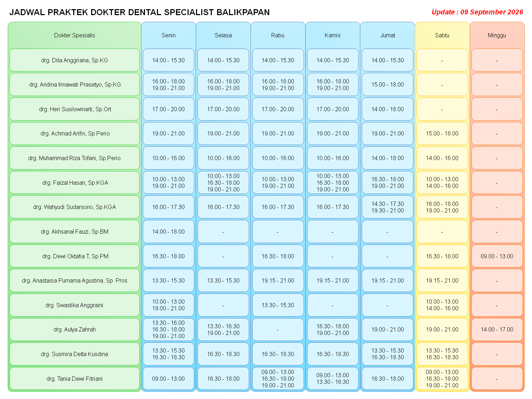
Task: Click the Dokter Spesialis header cell
Action: (75, 35)
